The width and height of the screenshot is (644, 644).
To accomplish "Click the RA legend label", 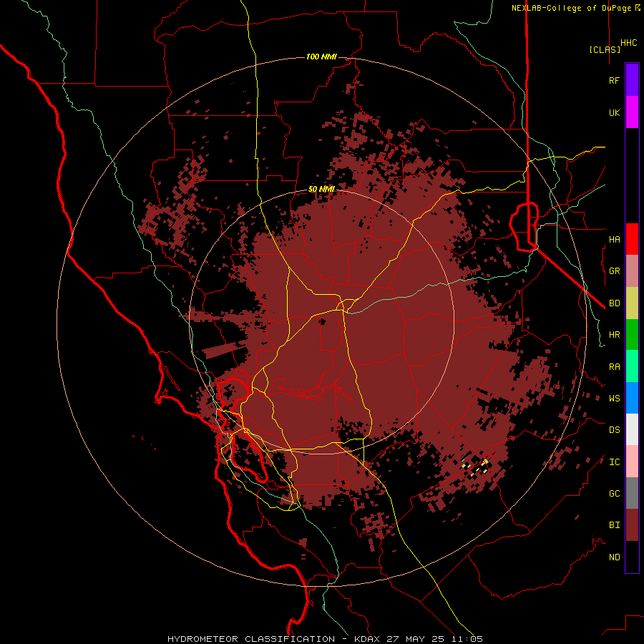I will click(614, 367).
